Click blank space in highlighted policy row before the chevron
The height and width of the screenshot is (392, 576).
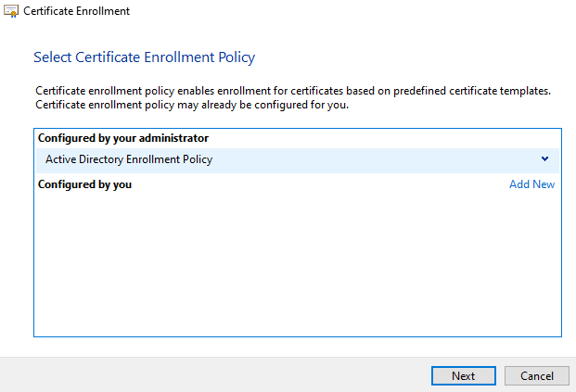click(x=371, y=159)
